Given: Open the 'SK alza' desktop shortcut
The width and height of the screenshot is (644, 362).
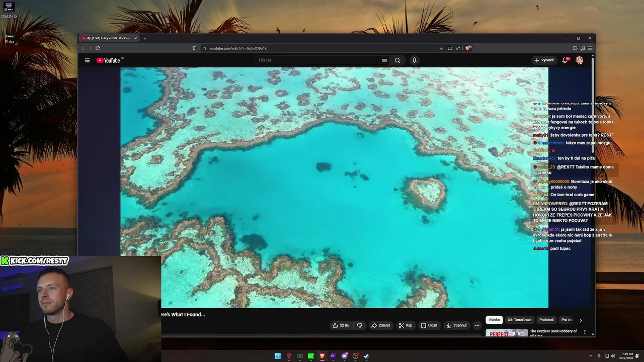Looking at the screenshot, I should coord(9,38).
